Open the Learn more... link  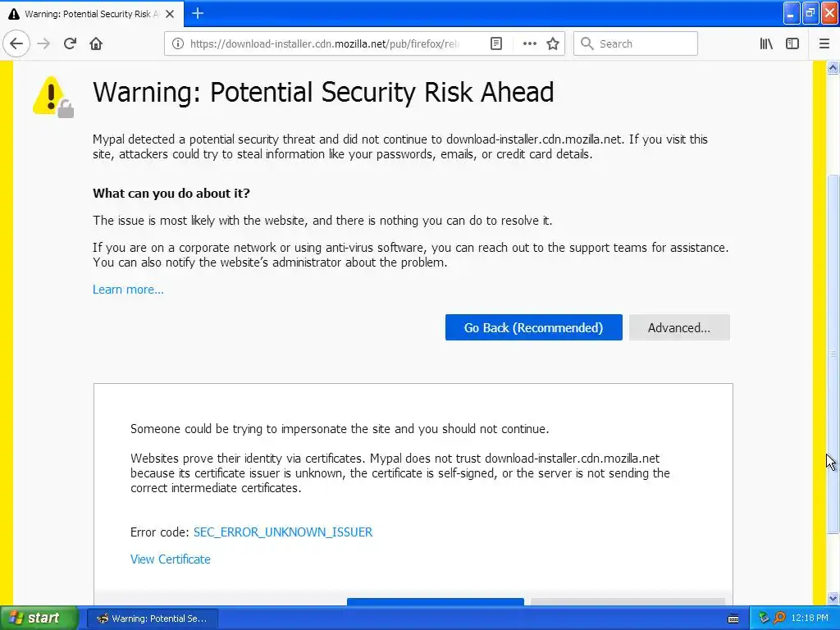point(128,290)
